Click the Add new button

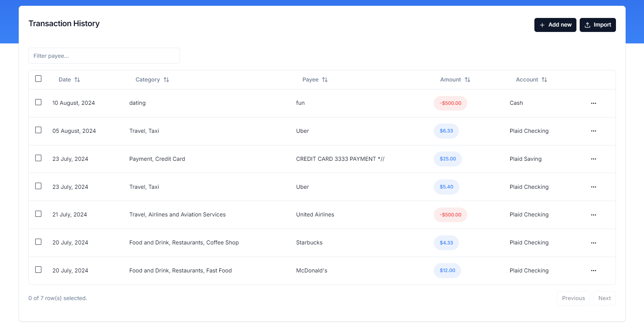point(555,25)
